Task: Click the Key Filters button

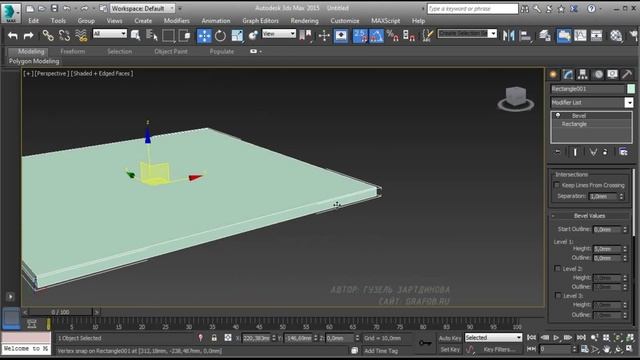Action: (499, 349)
